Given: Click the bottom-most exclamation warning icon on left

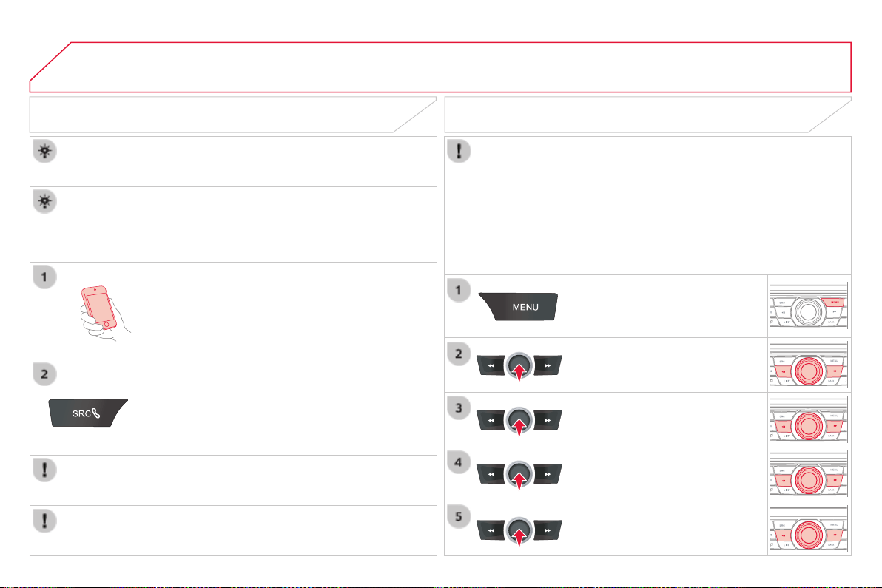Looking at the screenshot, I should [44, 521].
